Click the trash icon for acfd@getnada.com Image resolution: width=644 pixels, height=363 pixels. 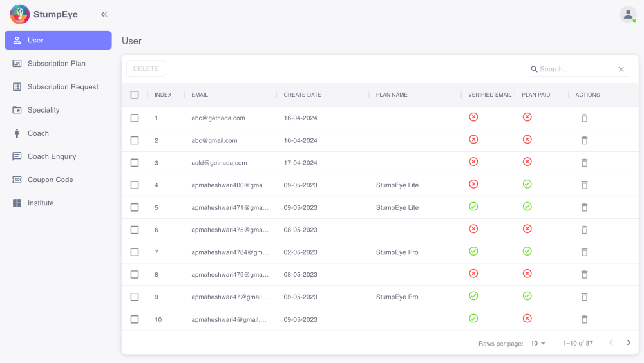(x=584, y=163)
